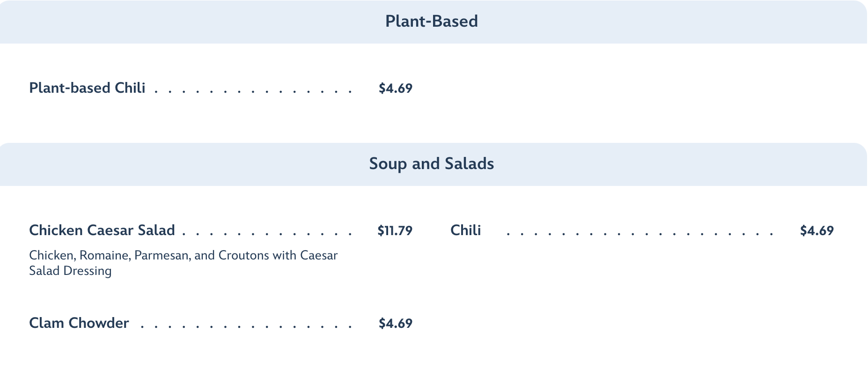
Task: Click the $4.69 price beside Soup and Salads Chili
Action: coord(817,231)
